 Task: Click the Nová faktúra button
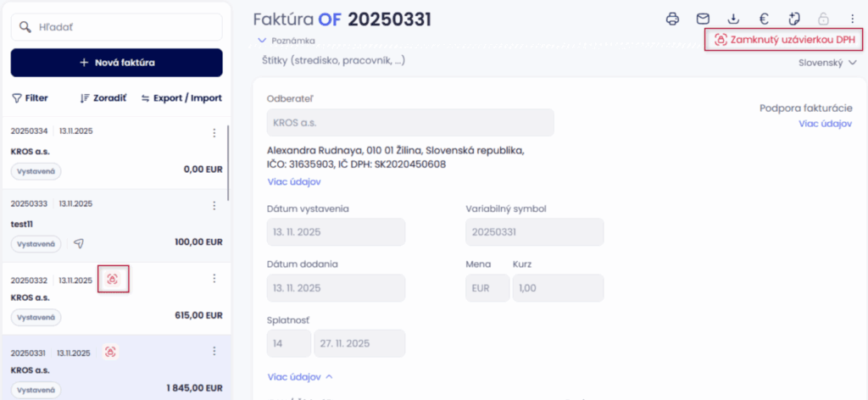pyautogui.click(x=116, y=62)
